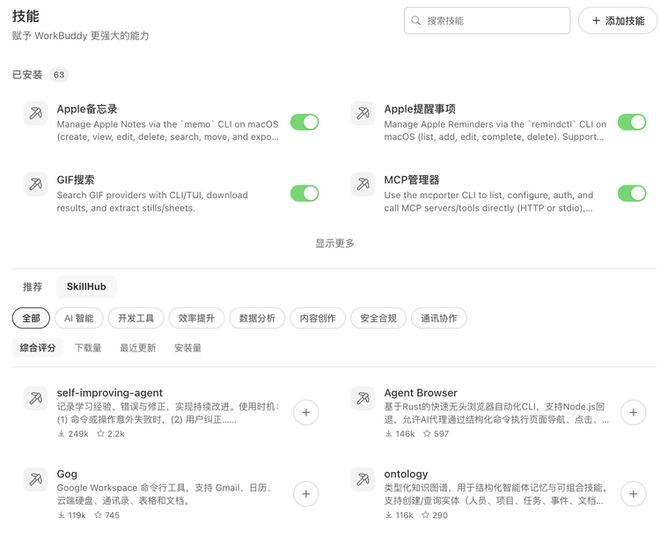Filter skills by AI 智能
The image size is (660, 539).
tap(79, 318)
